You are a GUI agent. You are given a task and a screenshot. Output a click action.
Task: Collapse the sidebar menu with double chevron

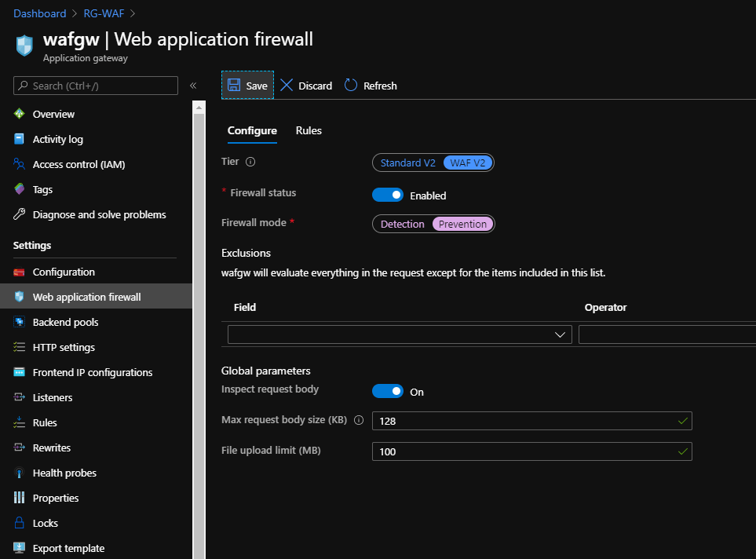click(193, 86)
